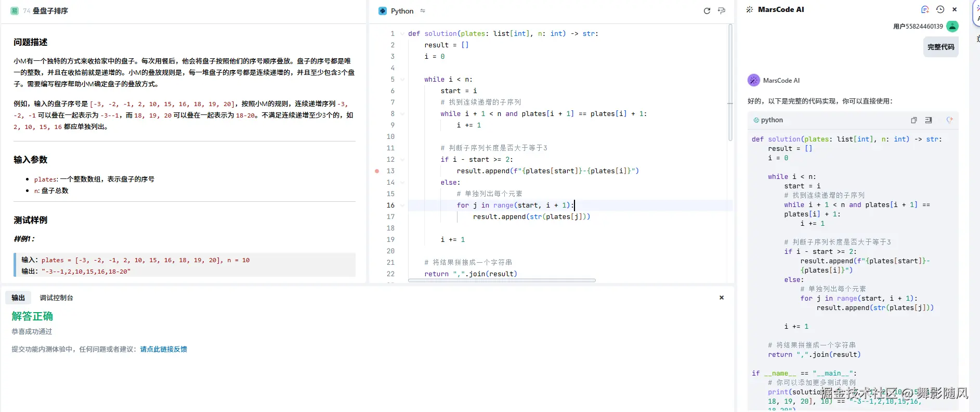Viewport: 980px width, 412px height.
Task: Collapse the function fold arrow on line 1
Action: point(402,34)
